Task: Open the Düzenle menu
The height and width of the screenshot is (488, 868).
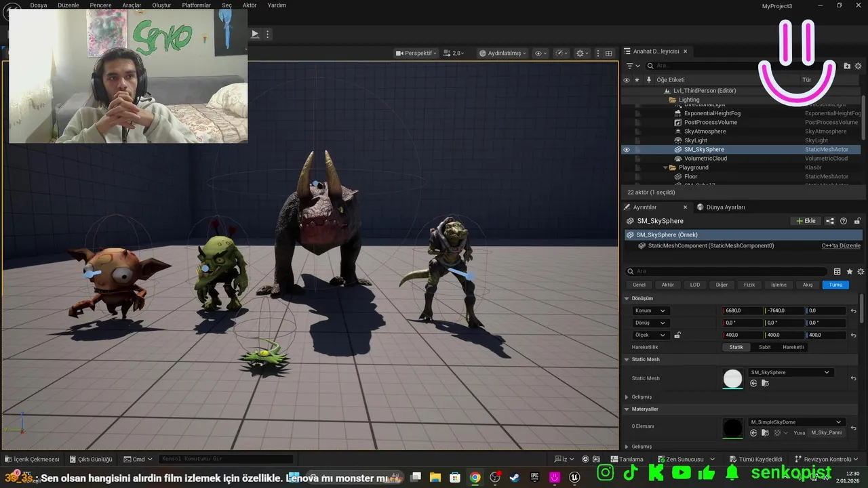Action: tap(68, 5)
